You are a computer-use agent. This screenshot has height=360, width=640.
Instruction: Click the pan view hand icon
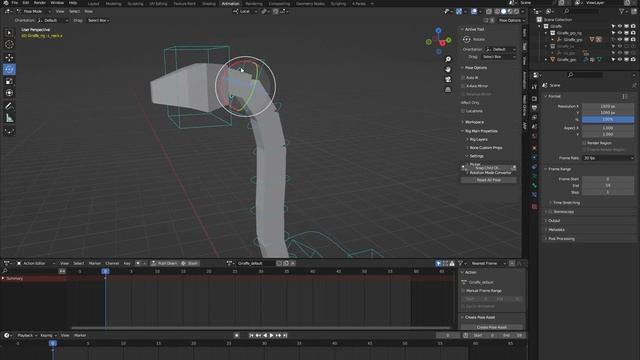tap(448, 69)
